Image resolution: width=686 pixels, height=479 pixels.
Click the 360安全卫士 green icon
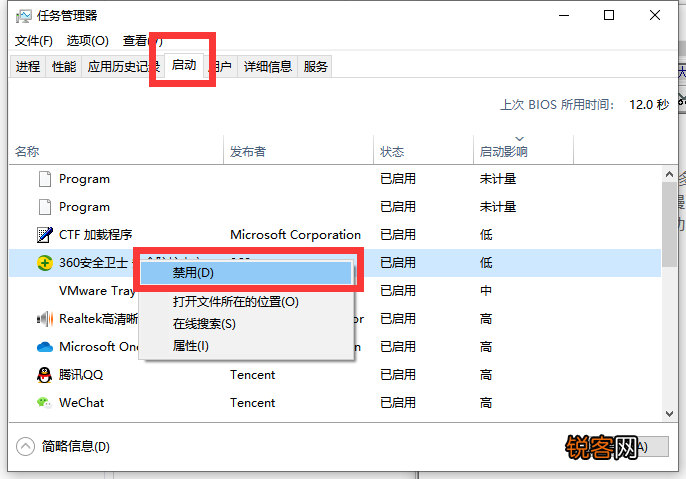45,263
